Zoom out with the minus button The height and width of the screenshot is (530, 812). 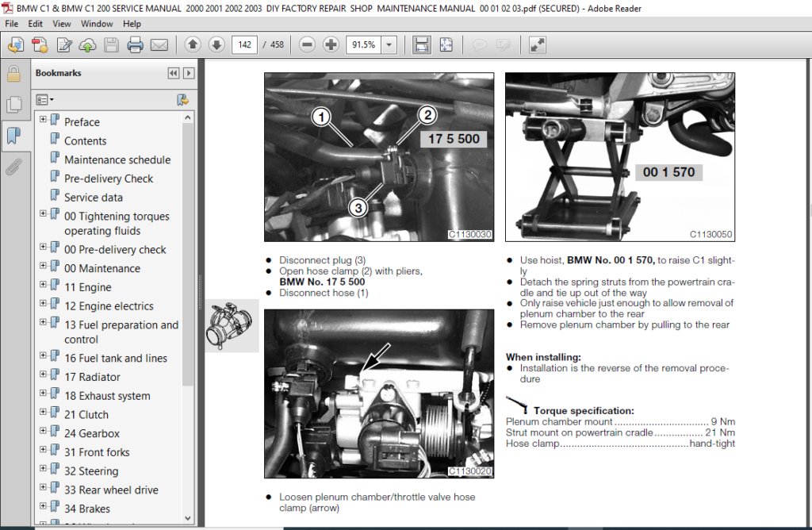pyautogui.click(x=307, y=45)
